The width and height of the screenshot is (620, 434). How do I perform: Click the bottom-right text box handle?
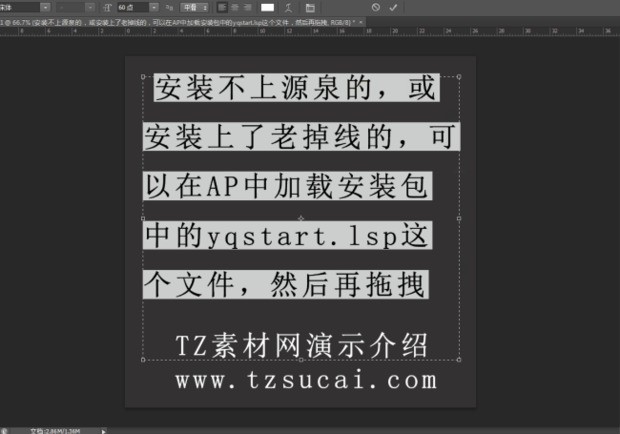click(x=459, y=360)
